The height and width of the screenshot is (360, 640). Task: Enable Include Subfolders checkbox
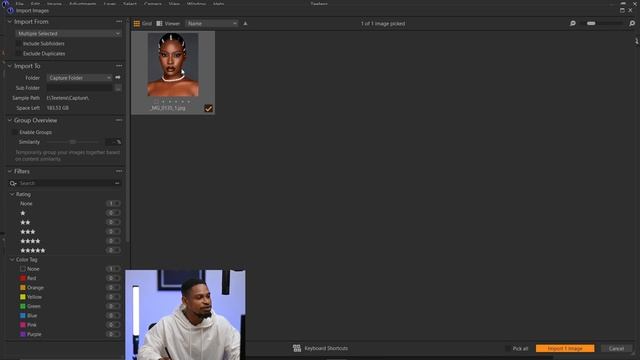[x=18, y=43]
